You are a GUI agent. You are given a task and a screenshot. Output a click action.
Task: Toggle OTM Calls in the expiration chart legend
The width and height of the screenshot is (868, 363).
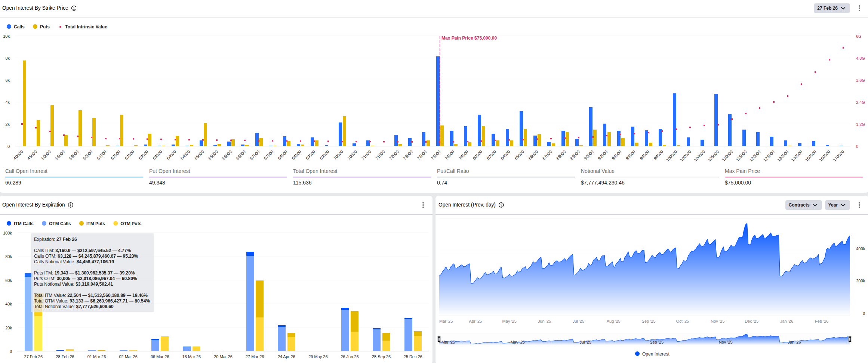tap(56, 223)
